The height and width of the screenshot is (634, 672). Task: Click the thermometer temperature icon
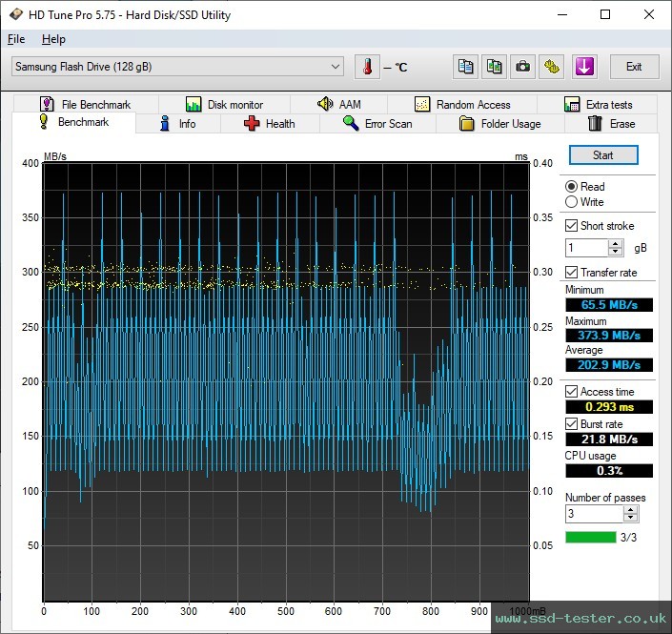pyautogui.click(x=367, y=67)
